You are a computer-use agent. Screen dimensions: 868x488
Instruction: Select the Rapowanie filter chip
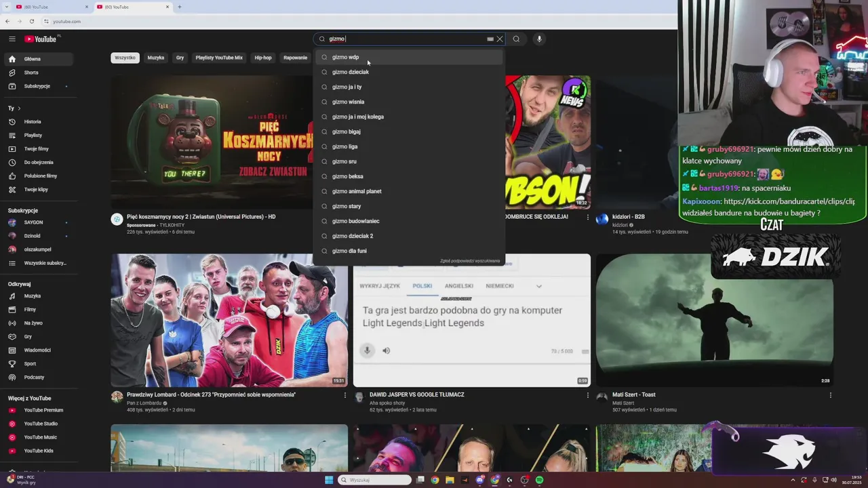(x=295, y=58)
